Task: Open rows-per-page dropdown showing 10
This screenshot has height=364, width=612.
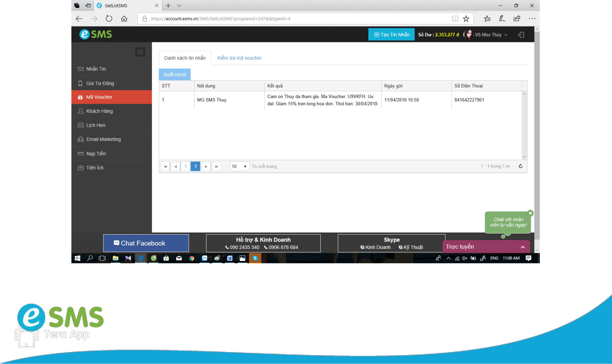Action: [x=240, y=166]
